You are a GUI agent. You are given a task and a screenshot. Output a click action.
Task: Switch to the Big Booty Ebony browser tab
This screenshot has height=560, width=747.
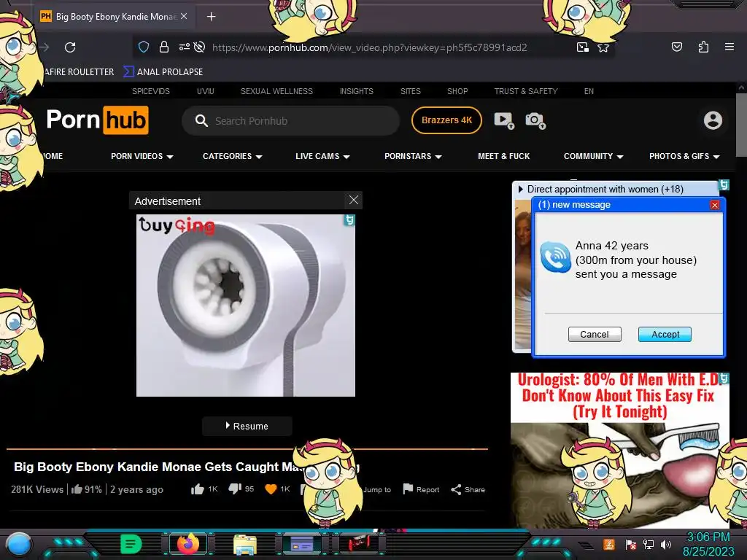pos(115,17)
